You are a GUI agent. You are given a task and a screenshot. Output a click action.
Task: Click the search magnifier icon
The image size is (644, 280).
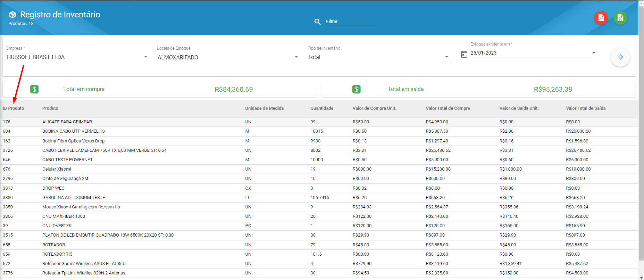pyautogui.click(x=317, y=22)
